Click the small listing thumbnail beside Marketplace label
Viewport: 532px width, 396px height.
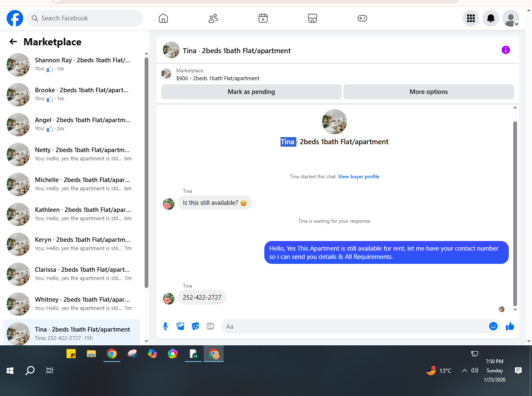click(166, 74)
